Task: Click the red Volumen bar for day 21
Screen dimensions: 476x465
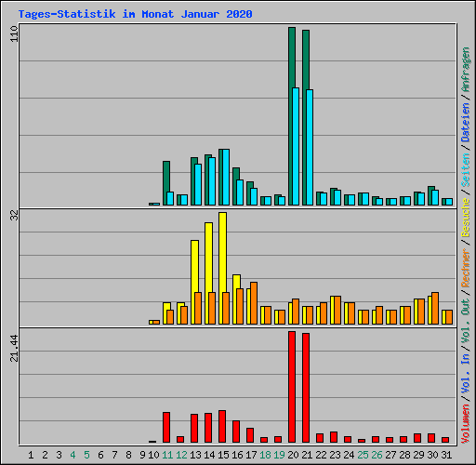Action: coord(306,388)
